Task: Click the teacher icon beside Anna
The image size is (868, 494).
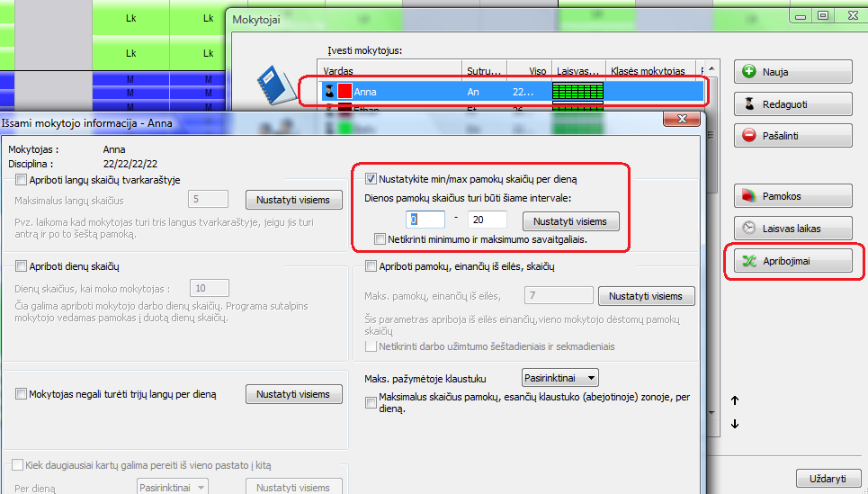Action: [x=329, y=91]
